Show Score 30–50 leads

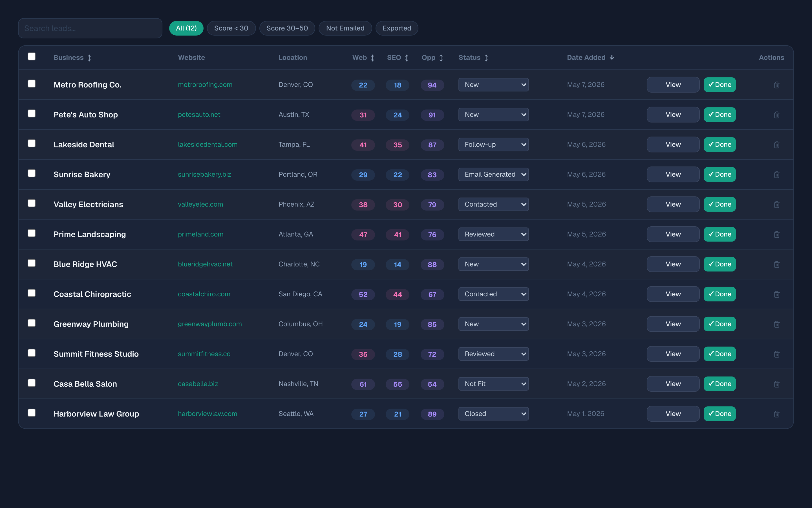[x=287, y=28]
